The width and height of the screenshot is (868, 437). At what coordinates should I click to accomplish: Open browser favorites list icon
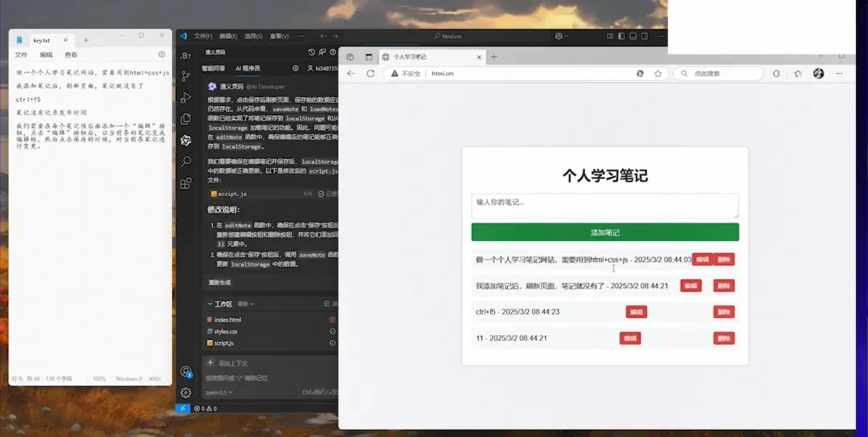pos(798,73)
